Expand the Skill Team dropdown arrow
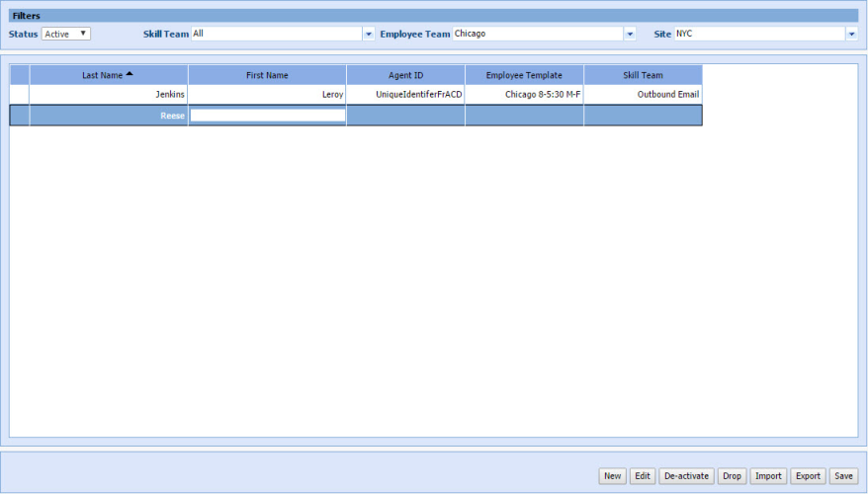This screenshot has height=494, width=868. tap(370, 34)
